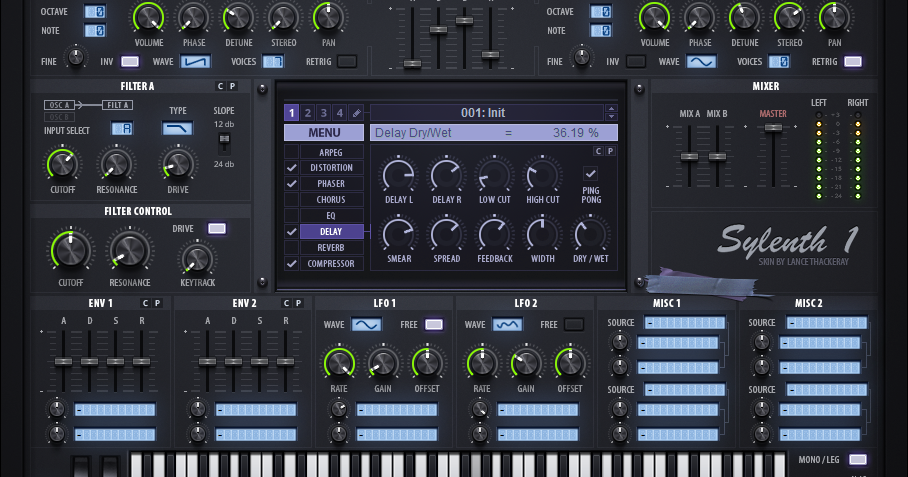Toggle the Ping Pong checkbox

pyautogui.click(x=590, y=173)
